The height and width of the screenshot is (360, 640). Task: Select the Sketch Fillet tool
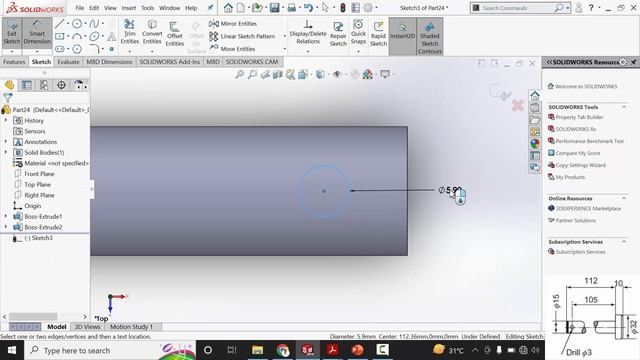tap(94, 49)
